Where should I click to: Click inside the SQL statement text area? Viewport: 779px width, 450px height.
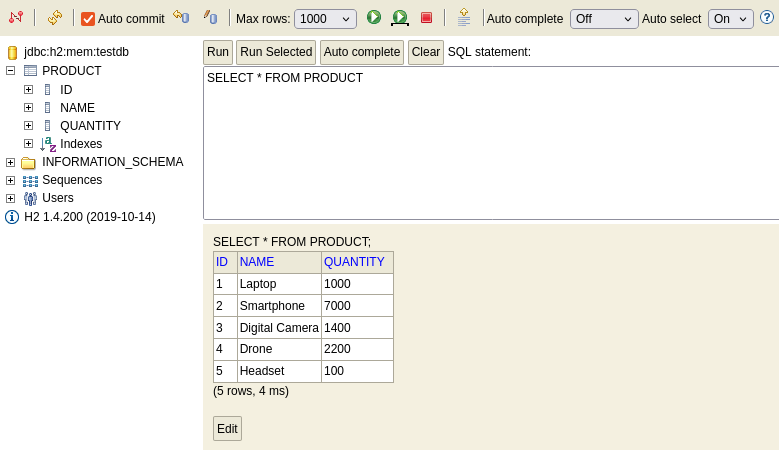(491, 143)
